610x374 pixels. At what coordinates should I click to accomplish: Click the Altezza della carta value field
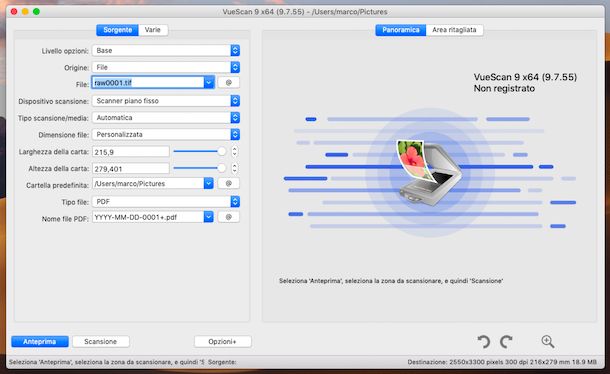pyautogui.click(x=131, y=169)
